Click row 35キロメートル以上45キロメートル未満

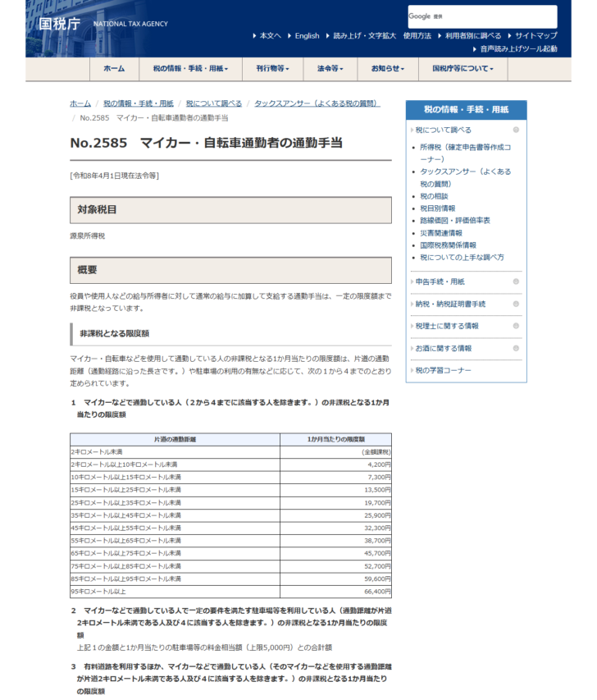(x=230, y=515)
